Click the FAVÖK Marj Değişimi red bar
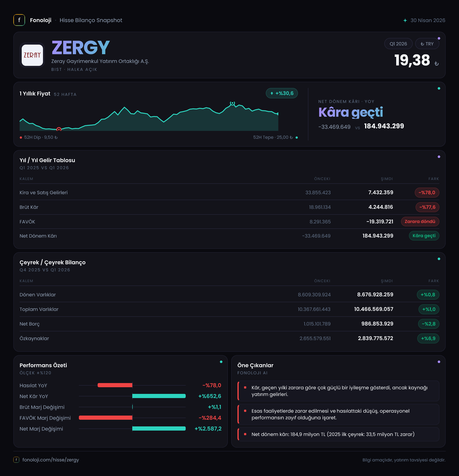Screen dimensions: 459x476 pyautogui.click(x=106, y=418)
